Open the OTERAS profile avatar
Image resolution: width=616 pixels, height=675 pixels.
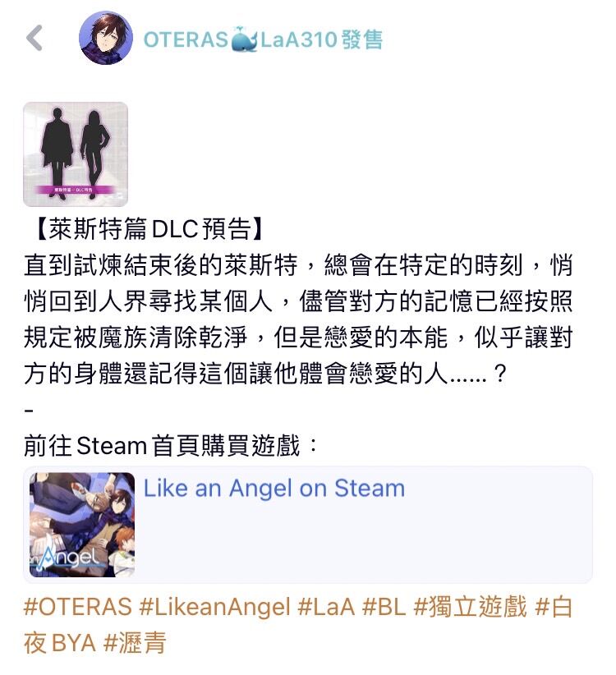click(x=106, y=39)
